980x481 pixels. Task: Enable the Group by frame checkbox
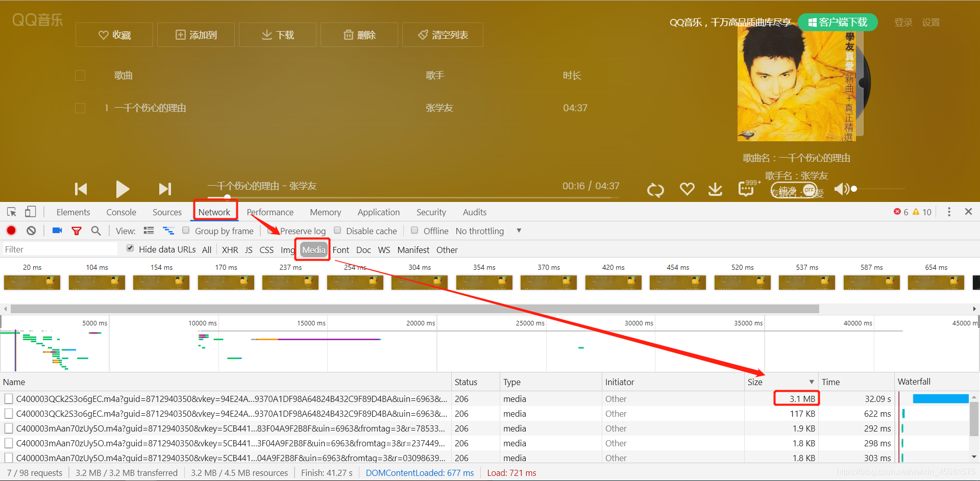[x=186, y=231]
